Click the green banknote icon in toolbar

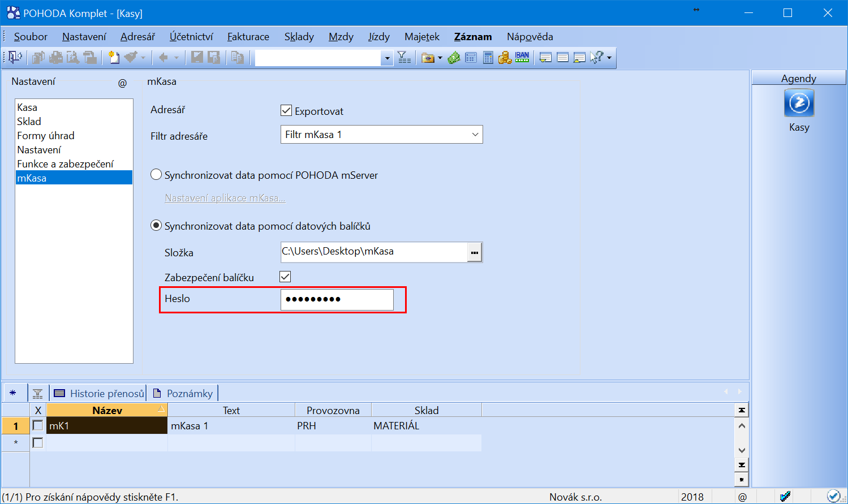coord(454,57)
